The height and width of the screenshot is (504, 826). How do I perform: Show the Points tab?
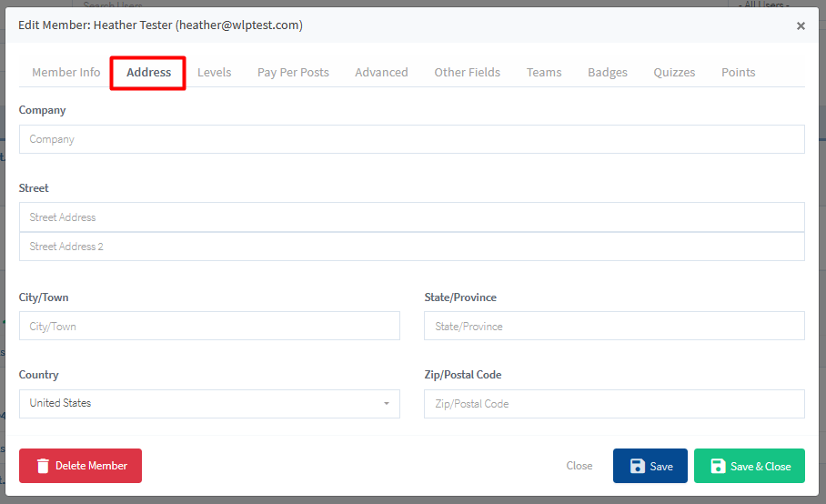tap(738, 72)
